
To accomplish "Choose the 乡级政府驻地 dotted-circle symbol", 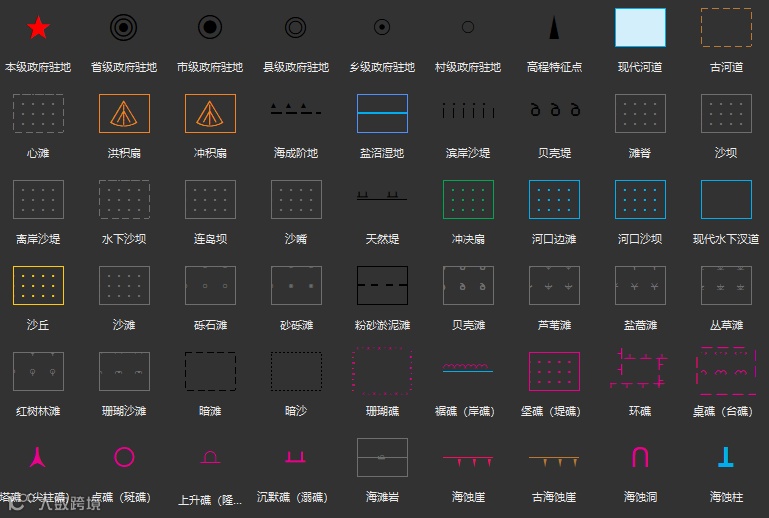I will click(382, 27).
